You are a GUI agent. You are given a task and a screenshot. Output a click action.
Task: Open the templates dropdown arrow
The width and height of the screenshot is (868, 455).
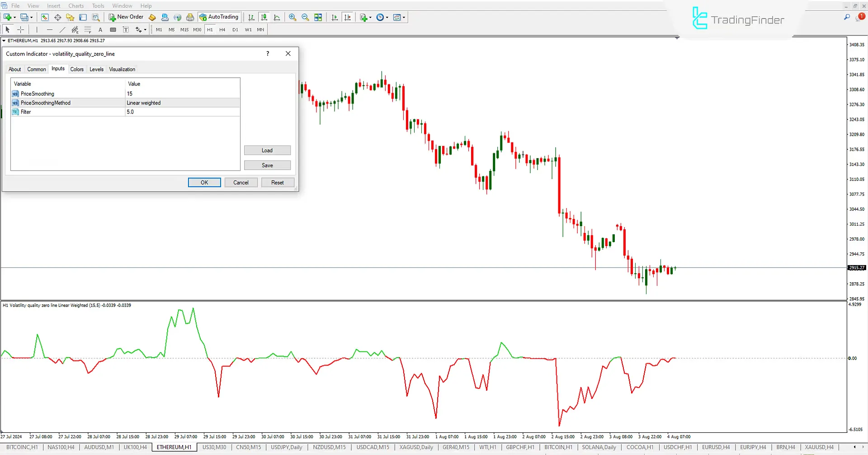pos(404,17)
